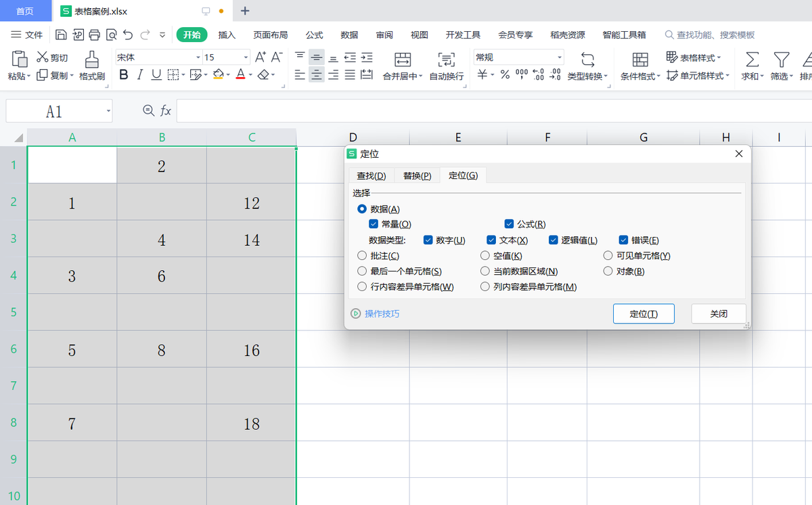Click the thousands separator 000 icon

click(522, 75)
